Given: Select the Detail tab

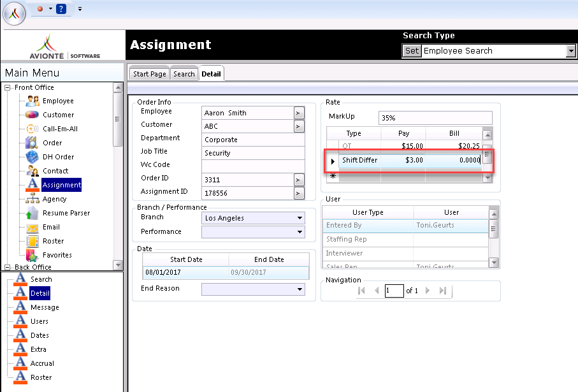Looking at the screenshot, I should (x=211, y=74).
